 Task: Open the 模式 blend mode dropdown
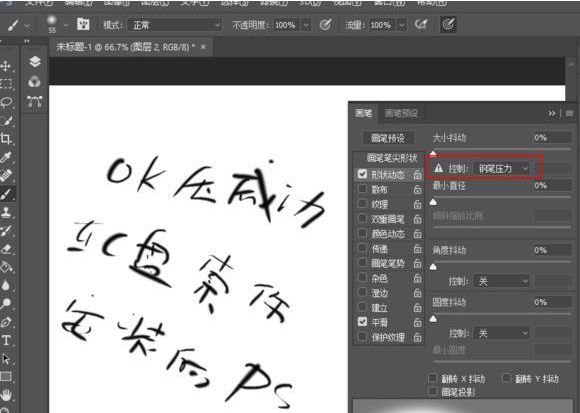(175, 25)
